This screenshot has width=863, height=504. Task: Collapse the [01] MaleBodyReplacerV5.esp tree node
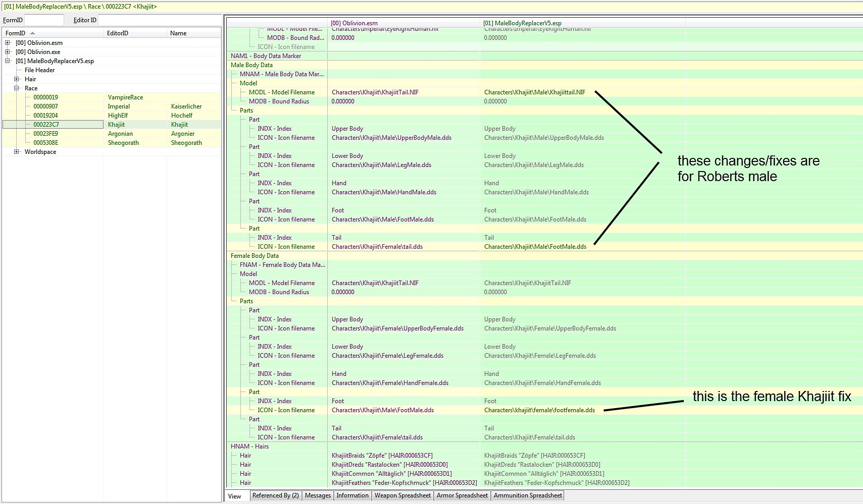click(8, 61)
